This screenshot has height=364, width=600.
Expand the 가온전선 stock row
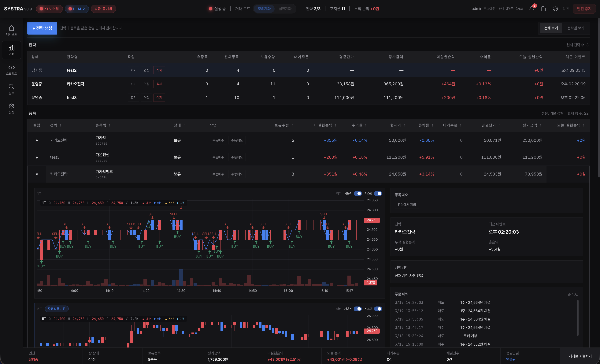[x=37, y=157]
